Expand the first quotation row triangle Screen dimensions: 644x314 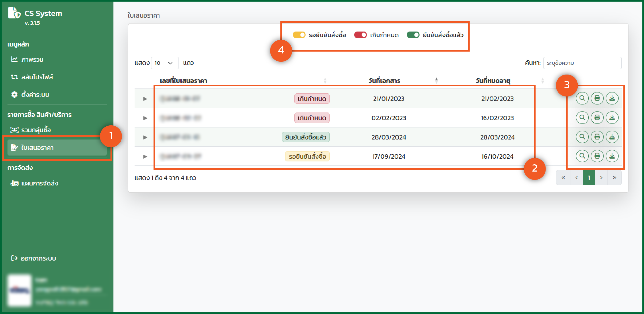pyautogui.click(x=145, y=99)
